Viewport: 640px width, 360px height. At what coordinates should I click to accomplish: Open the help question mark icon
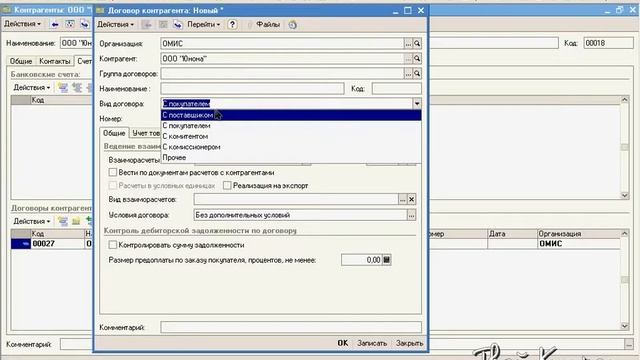[232, 24]
